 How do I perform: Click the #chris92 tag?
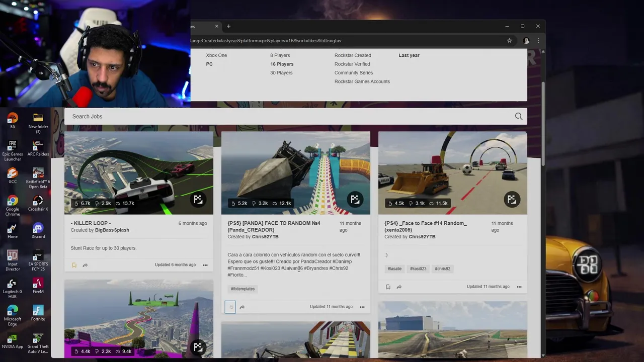(x=443, y=268)
